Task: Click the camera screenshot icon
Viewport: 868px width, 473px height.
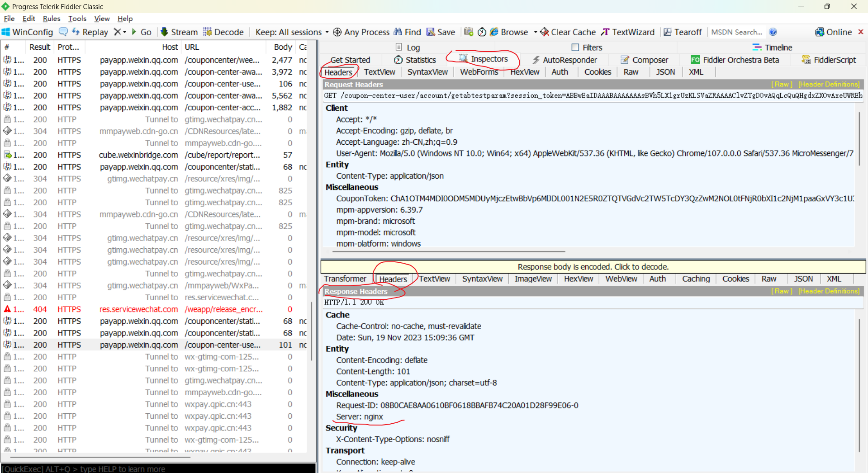Action: point(469,32)
